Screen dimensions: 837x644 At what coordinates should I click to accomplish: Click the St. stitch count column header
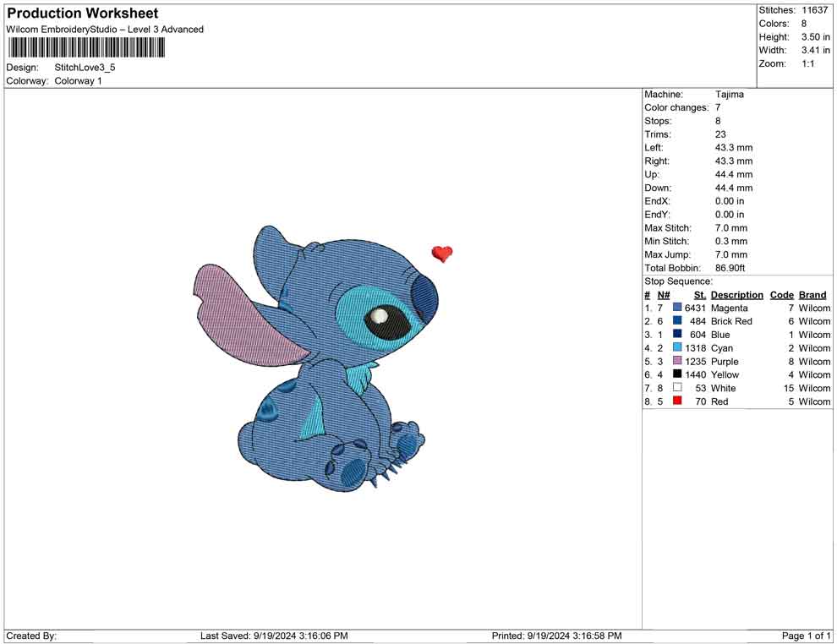click(x=699, y=295)
